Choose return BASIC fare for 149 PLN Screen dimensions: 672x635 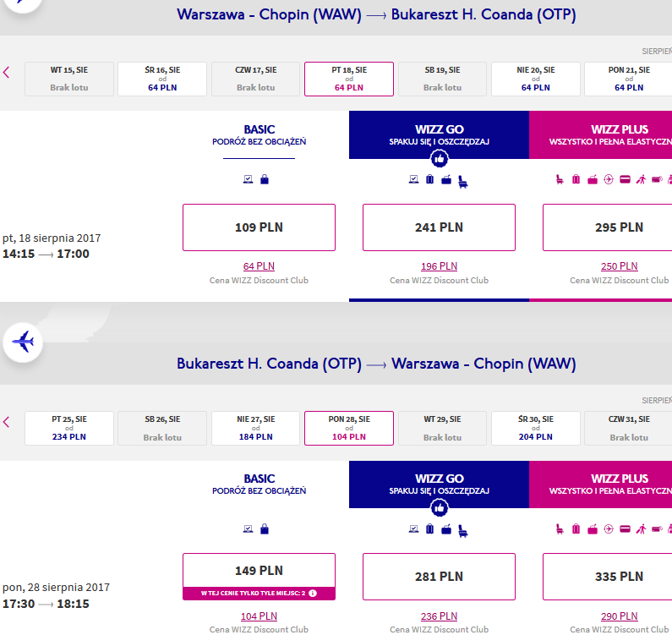259,577
